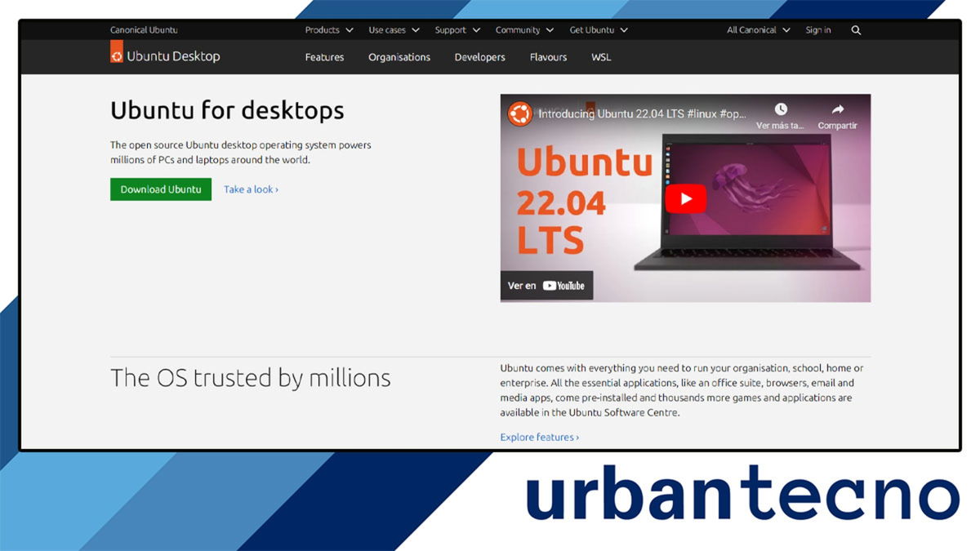Image resolution: width=980 pixels, height=551 pixels.
Task: Expand the All Canonical menu
Action: [x=759, y=30]
